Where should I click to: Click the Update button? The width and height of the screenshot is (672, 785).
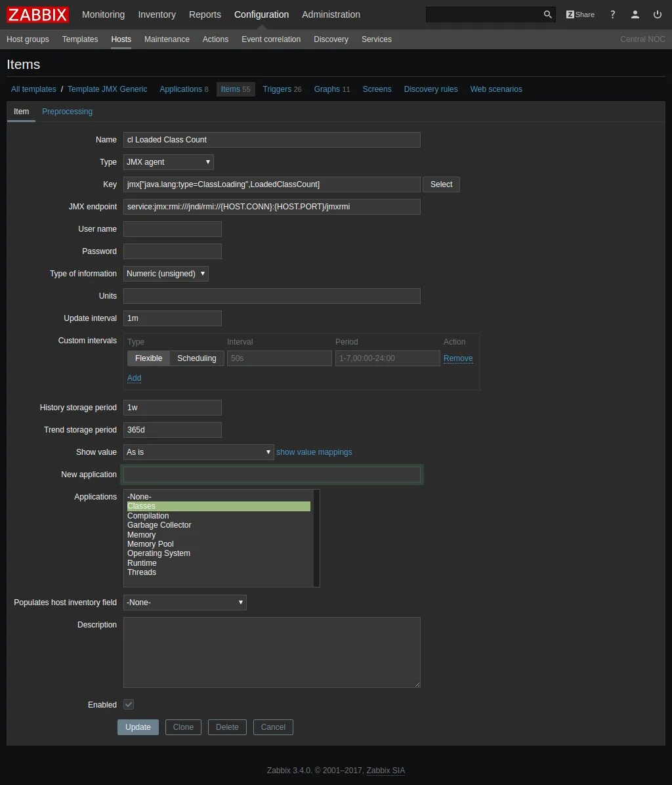click(x=138, y=727)
